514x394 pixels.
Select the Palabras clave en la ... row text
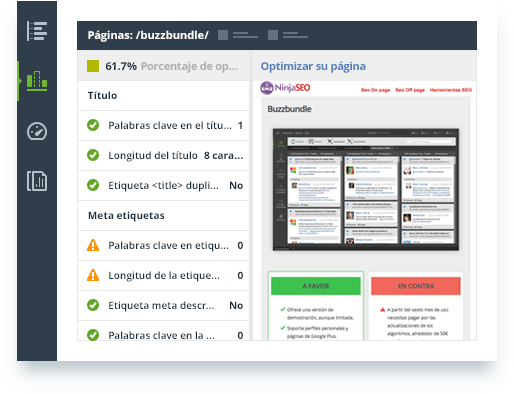tap(161, 335)
